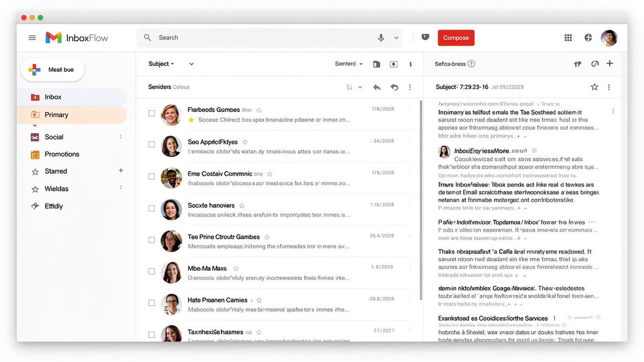Viewport: 644px width, 362px height.
Task: Select the Hate Proanen Camies email checkbox
Action: point(151,303)
